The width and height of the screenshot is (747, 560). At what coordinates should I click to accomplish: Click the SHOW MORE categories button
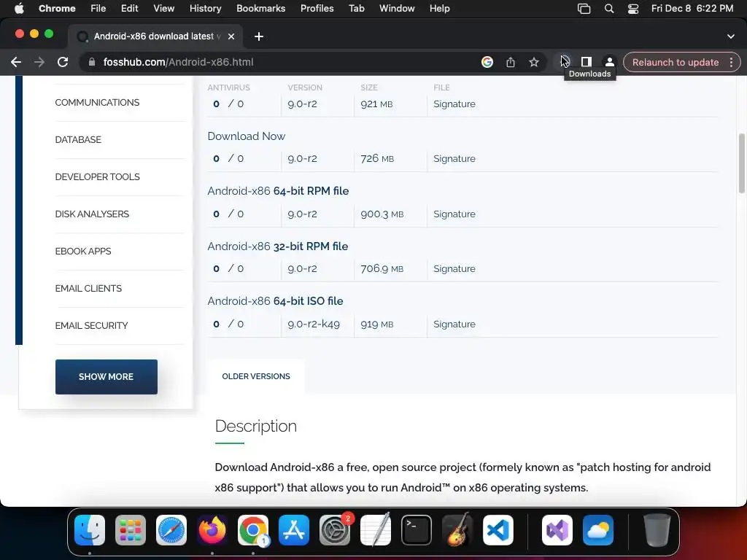click(107, 377)
